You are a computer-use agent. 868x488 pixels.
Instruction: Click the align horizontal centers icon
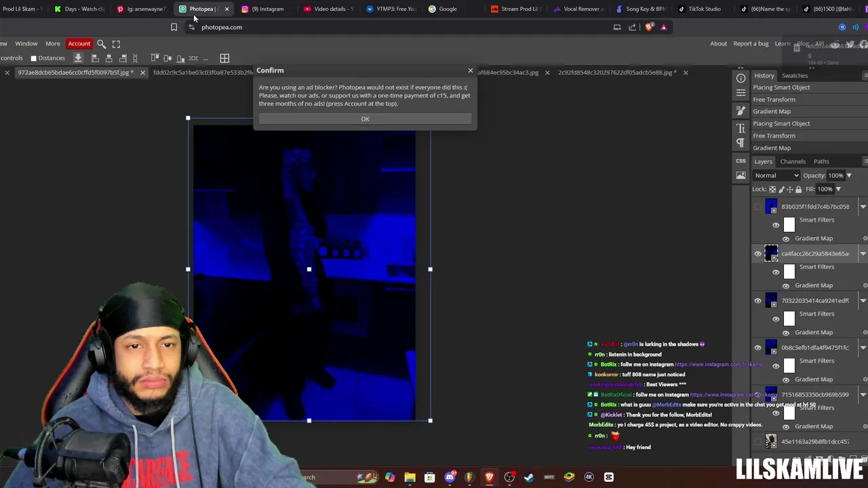tap(108, 58)
